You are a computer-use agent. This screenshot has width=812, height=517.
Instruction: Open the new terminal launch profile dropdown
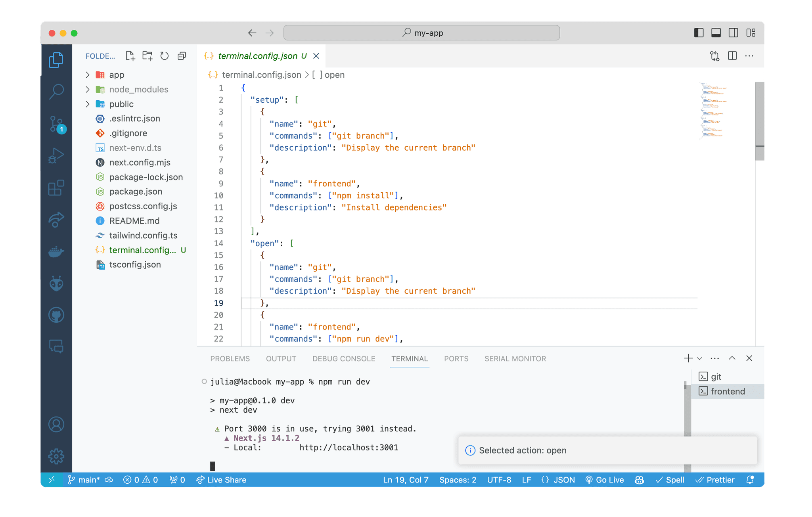tap(699, 358)
